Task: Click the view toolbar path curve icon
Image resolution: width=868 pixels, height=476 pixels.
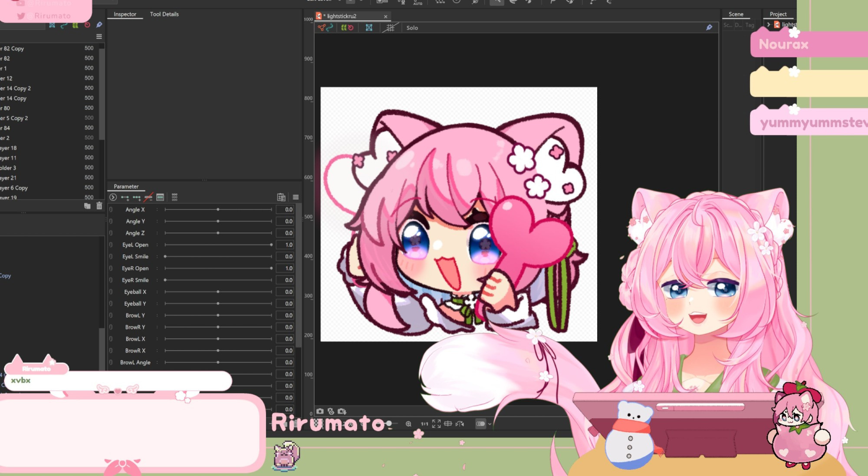Action: click(x=330, y=28)
